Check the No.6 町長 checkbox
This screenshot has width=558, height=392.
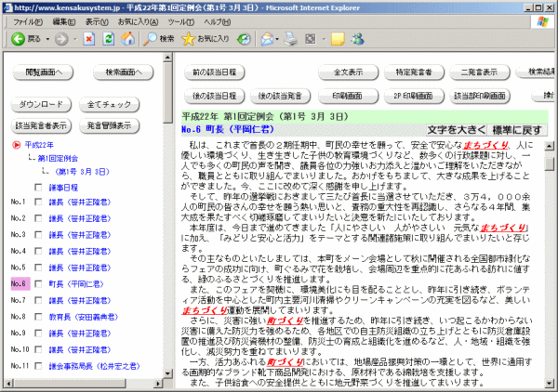point(38,283)
